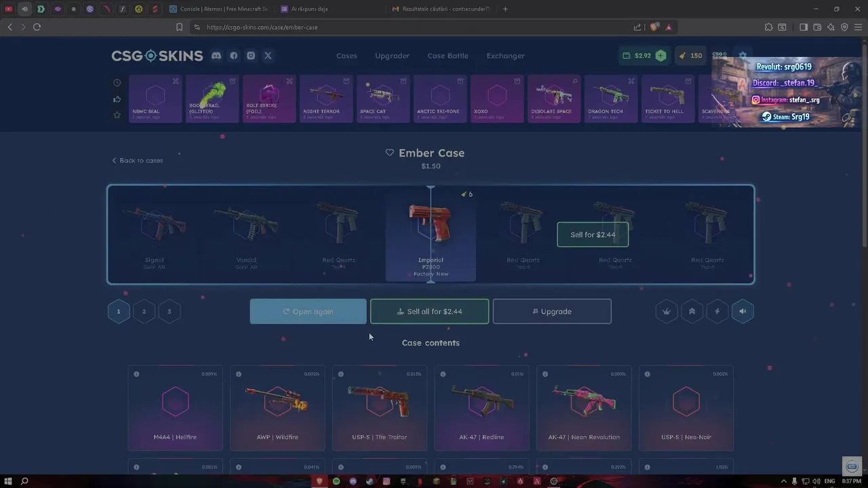
Task: Select case quantity 1
Action: [118, 311]
